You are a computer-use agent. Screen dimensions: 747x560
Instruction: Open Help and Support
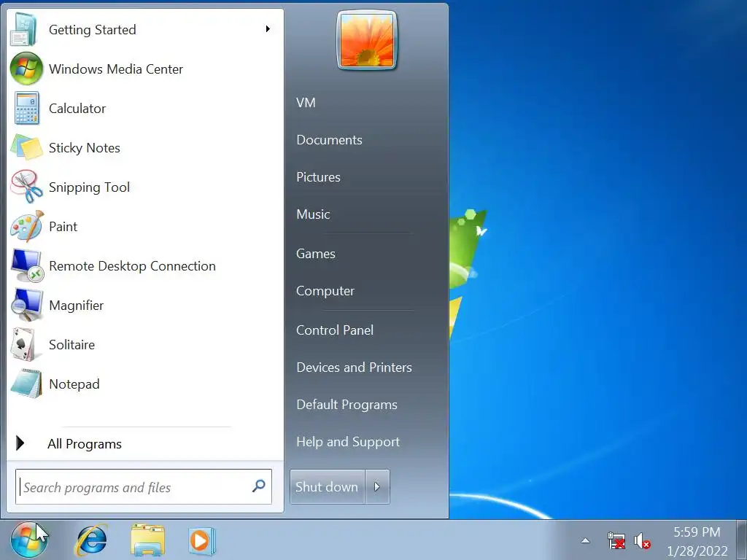[348, 441]
